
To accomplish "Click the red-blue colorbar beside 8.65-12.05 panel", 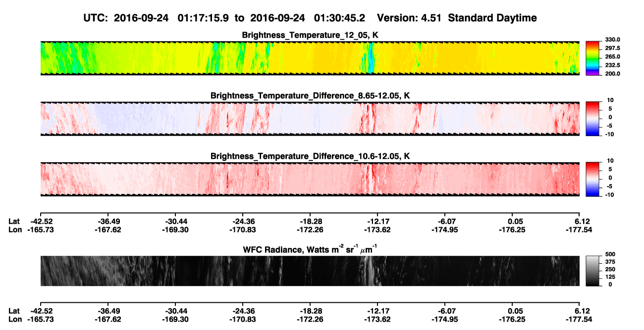I will coord(592,119).
